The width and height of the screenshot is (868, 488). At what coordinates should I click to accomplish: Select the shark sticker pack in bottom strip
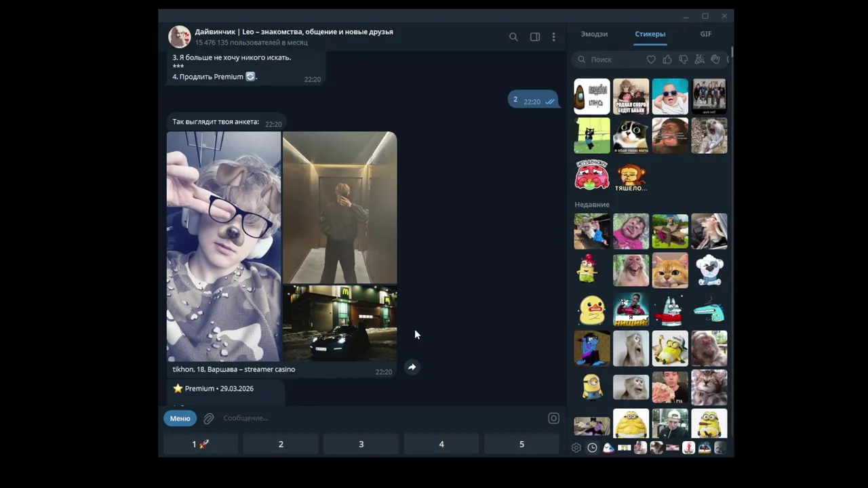pos(608,448)
